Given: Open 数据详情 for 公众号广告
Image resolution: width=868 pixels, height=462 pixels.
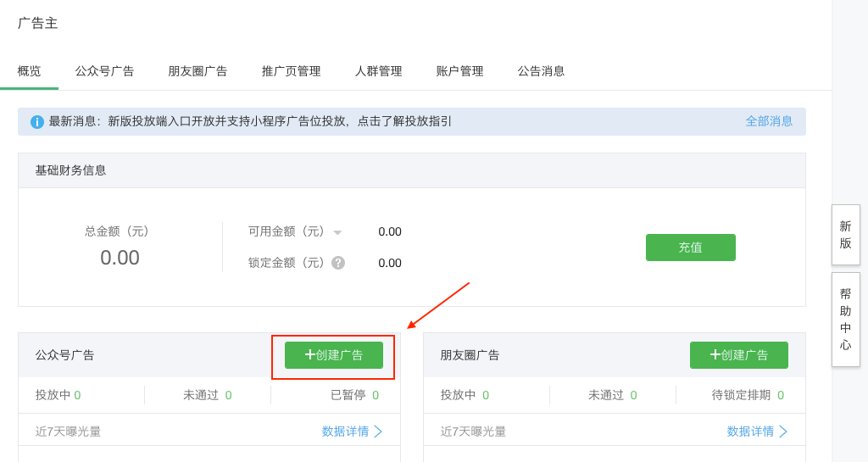Looking at the screenshot, I should pos(351,431).
